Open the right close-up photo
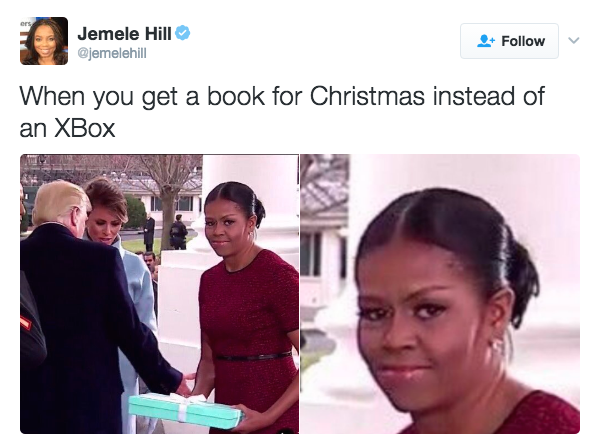This screenshot has height=442, width=593. (x=440, y=294)
